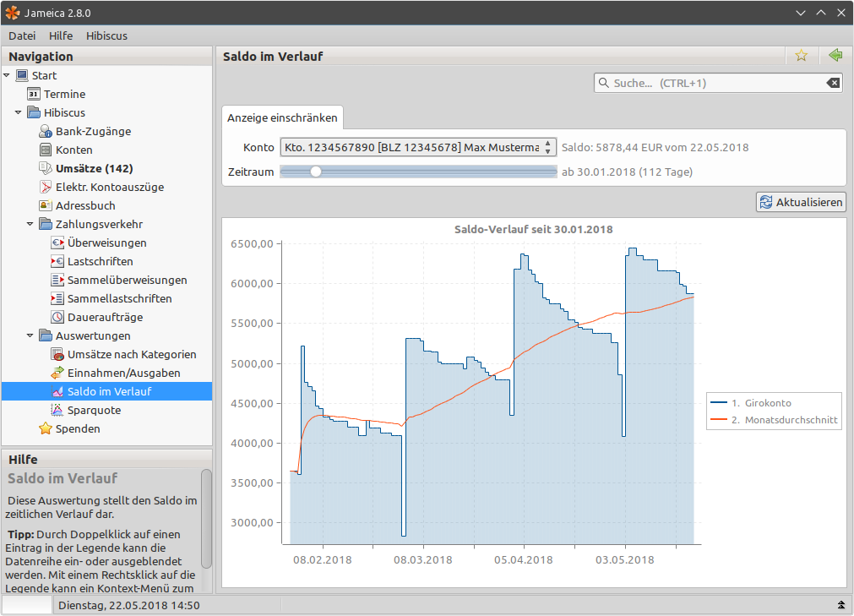Open the Konto account dropdown
This screenshot has height=616, width=854.
tap(418, 147)
